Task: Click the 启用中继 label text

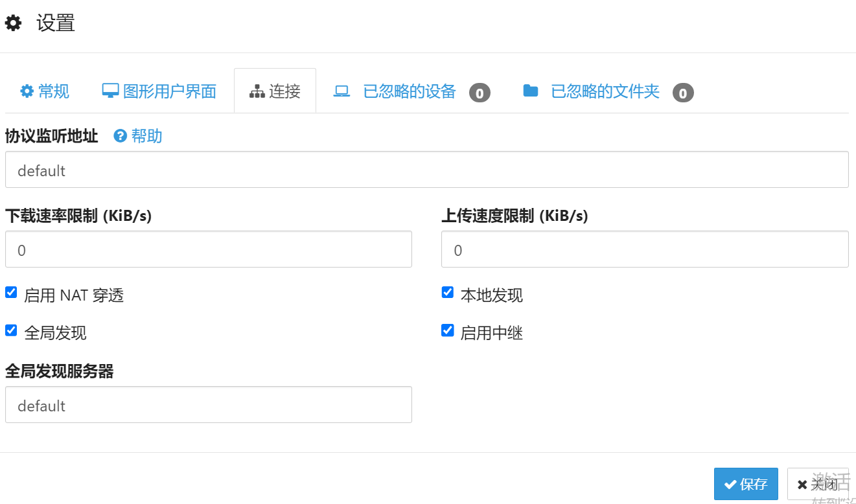Action: 492,333
